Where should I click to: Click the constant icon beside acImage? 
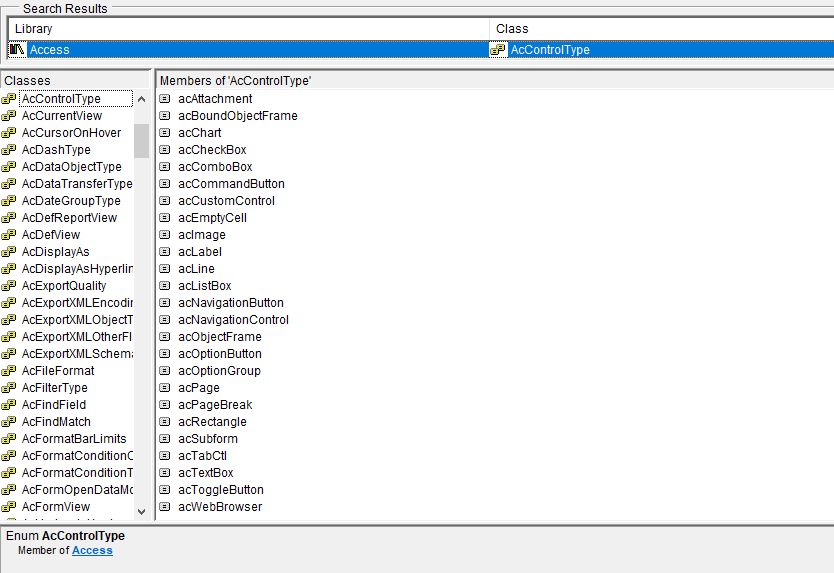[x=165, y=235]
